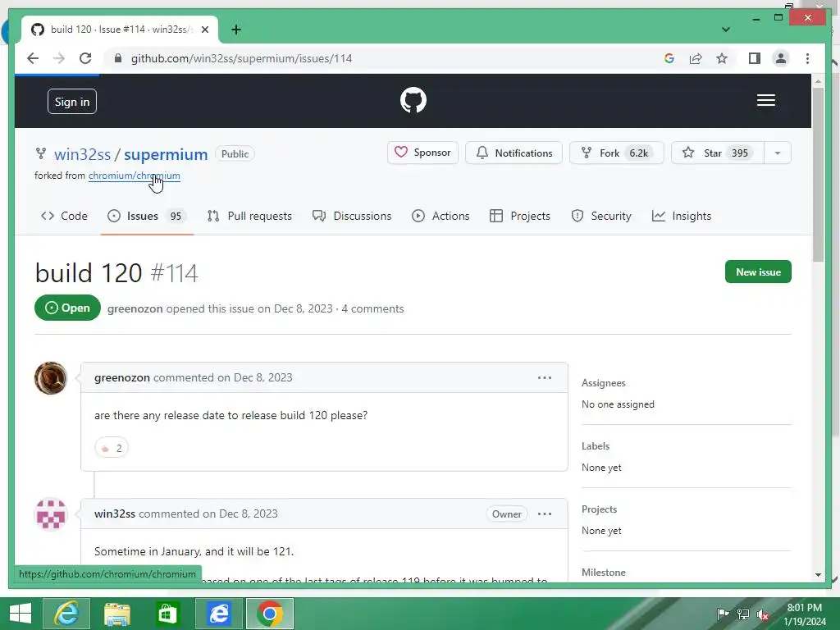Screen dimensions: 840x630
Task: Open the Chrome three-dot menu
Action: 807,58
